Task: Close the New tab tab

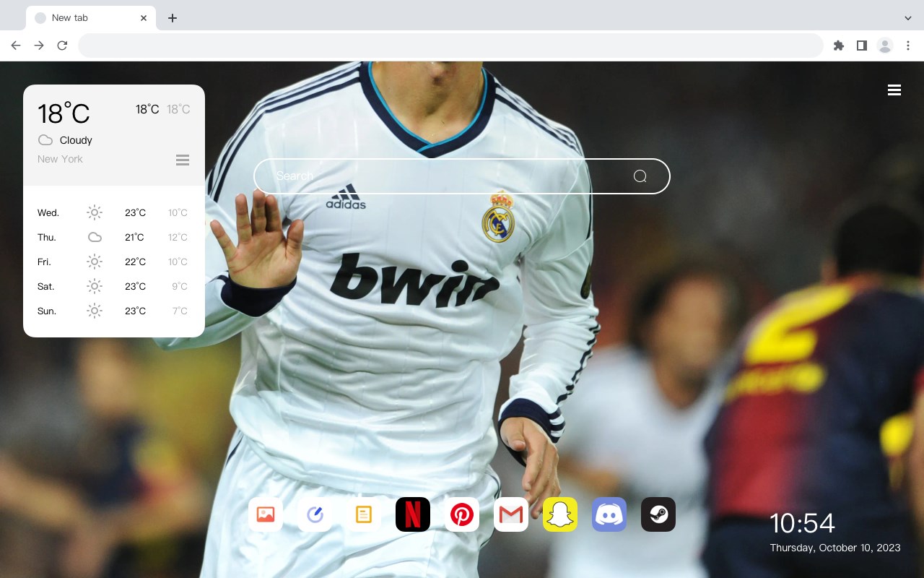Action: point(144,18)
